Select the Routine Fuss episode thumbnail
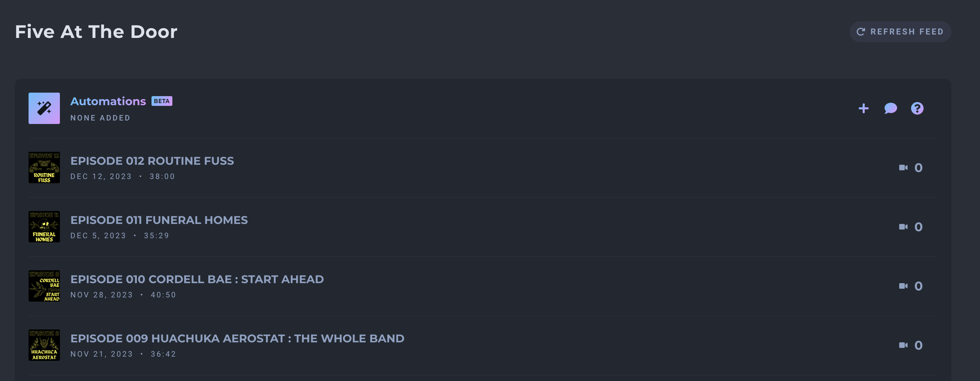Image resolution: width=980 pixels, height=381 pixels. click(x=44, y=168)
